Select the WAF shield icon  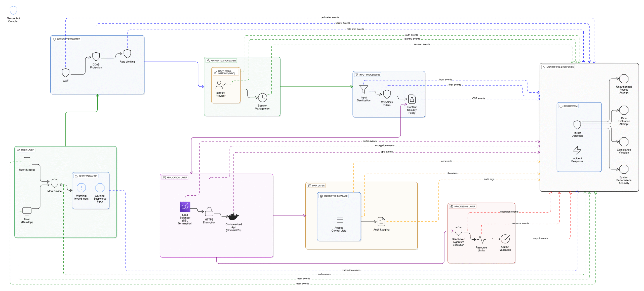coord(65,73)
